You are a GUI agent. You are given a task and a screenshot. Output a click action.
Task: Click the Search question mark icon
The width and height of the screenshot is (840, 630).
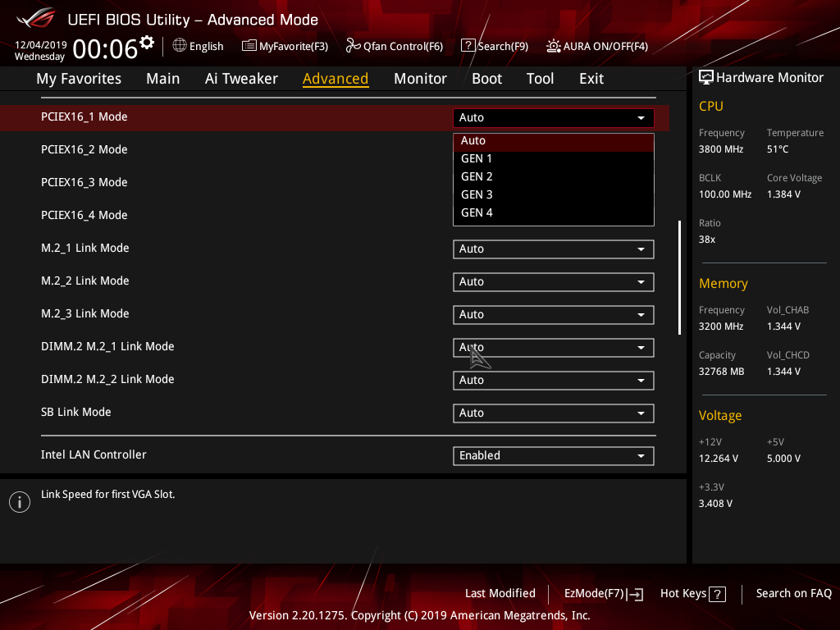coord(468,46)
